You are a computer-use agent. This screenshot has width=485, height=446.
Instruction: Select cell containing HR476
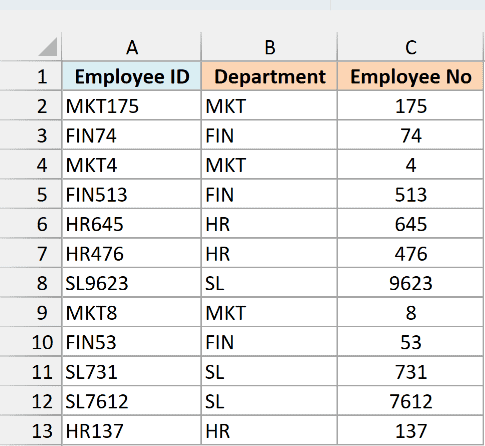(x=132, y=253)
